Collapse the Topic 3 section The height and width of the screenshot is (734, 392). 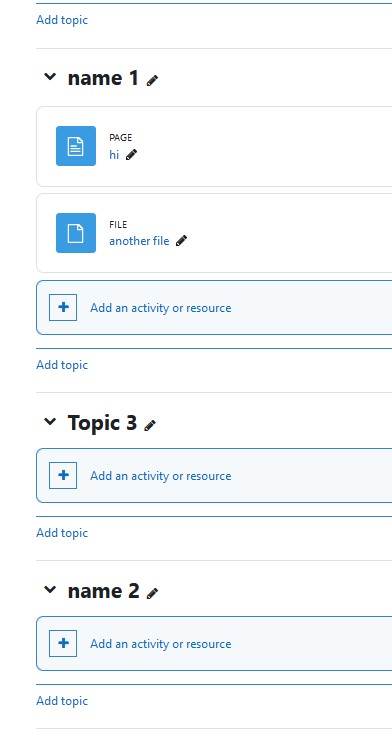(x=50, y=422)
